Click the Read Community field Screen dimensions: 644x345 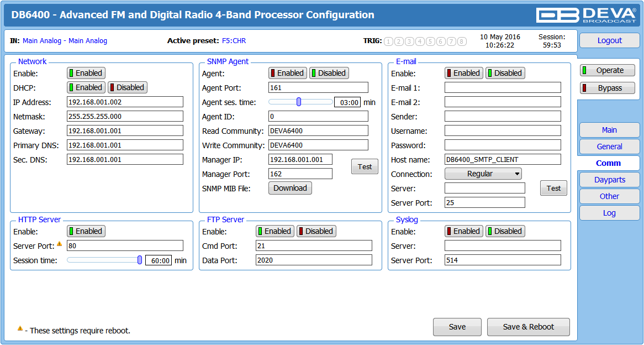coord(318,131)
